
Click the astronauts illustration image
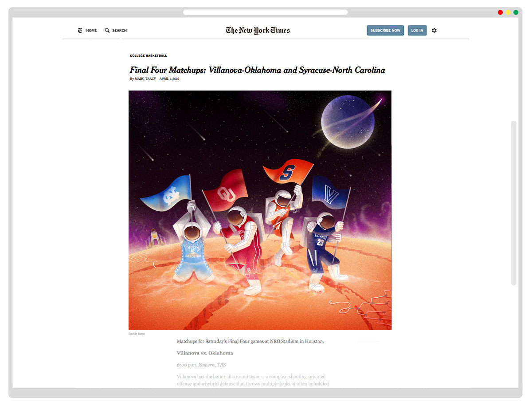point(260,210)
